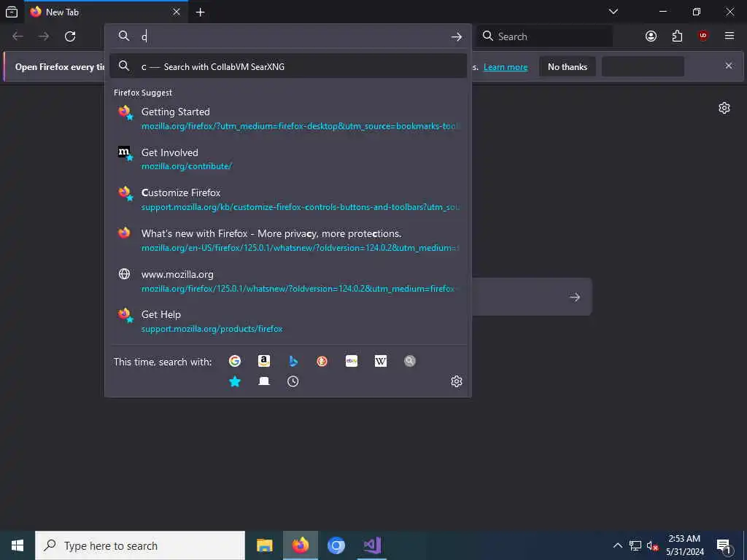Viewport: 747px width, 560px height.
Task: Go back to previous page
Action: click(18, 36)
